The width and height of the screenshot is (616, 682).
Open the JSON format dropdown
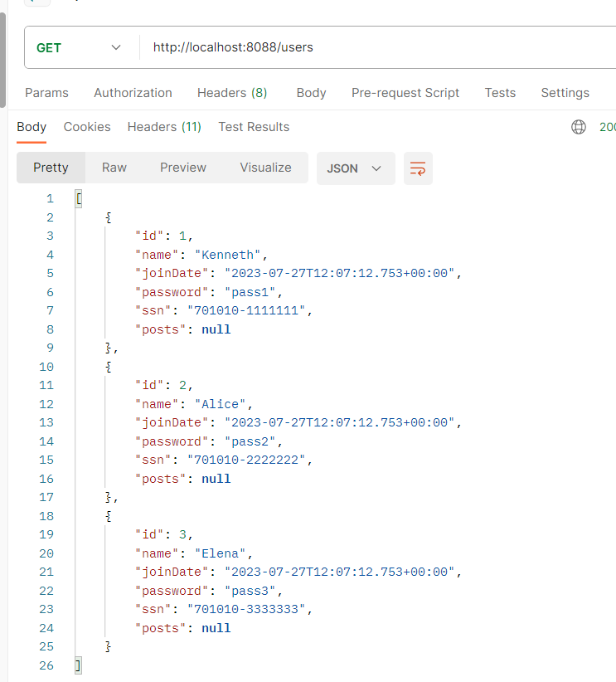(356, 168)
